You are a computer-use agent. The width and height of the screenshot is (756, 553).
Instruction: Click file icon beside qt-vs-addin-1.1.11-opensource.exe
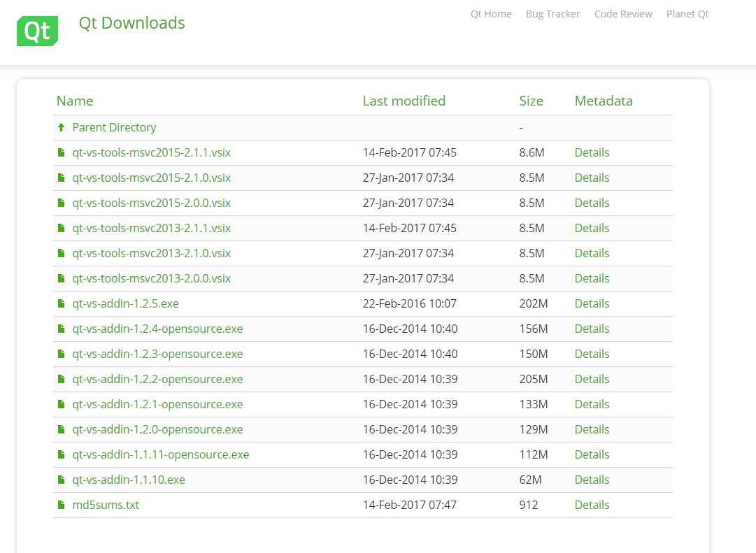(x=62, y=454)
